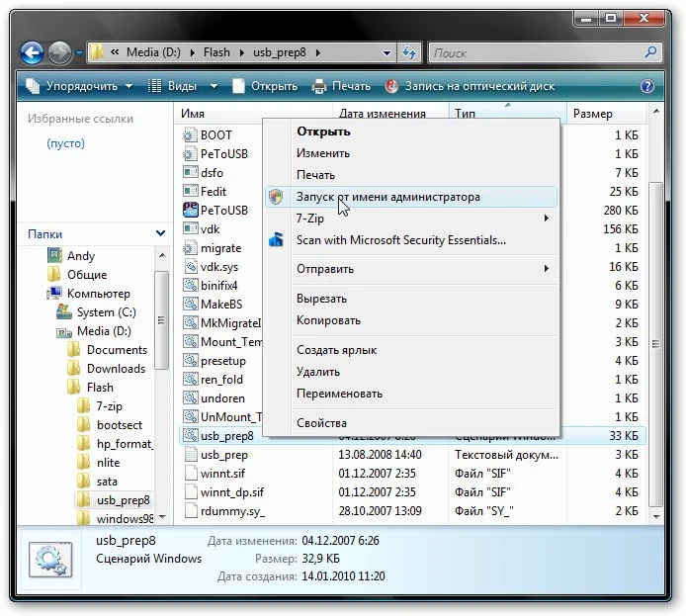Click Печать in the toolbar
Image resolution: width=686 pixels, height=616 pixels.
(x=342, y=86)
